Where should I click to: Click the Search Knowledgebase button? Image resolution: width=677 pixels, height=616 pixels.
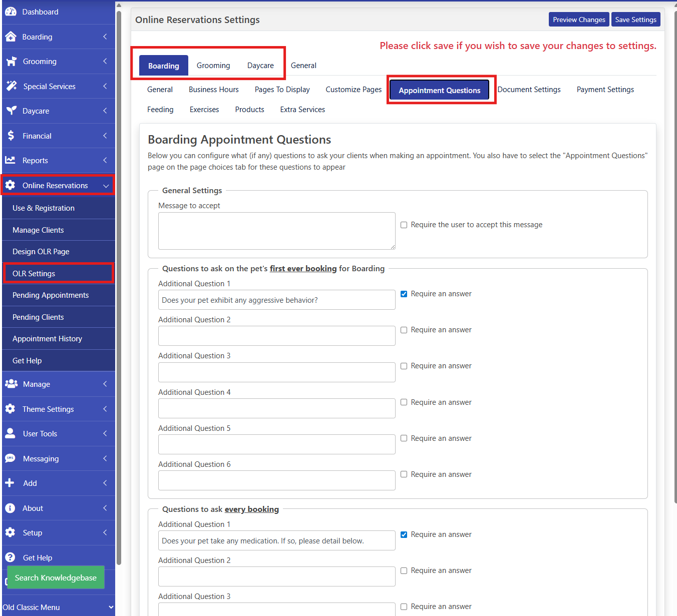[56, 577]
